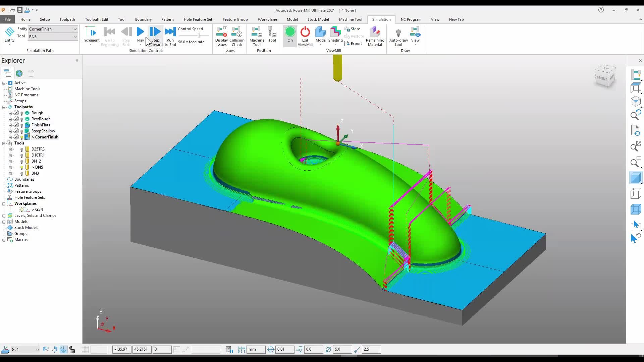Expand the Models tree node
Screen dimensions: 644x362
(4, 222)
